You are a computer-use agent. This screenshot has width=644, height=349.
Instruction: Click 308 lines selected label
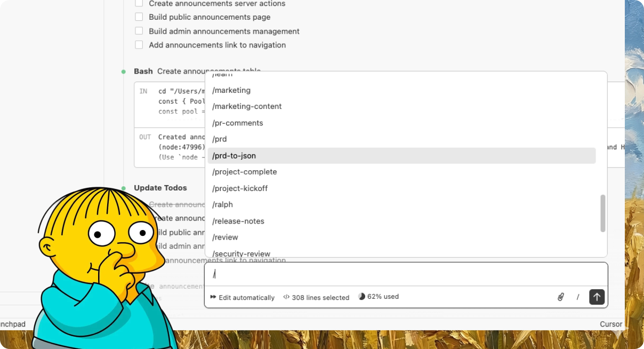tap(320, 297)
